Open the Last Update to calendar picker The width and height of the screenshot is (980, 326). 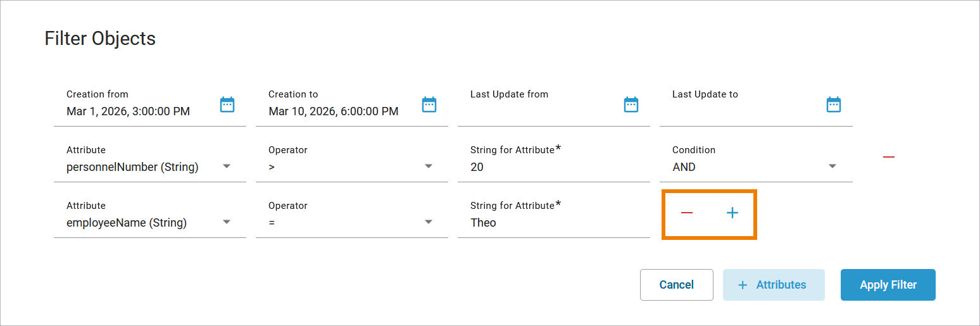[834, 104]
